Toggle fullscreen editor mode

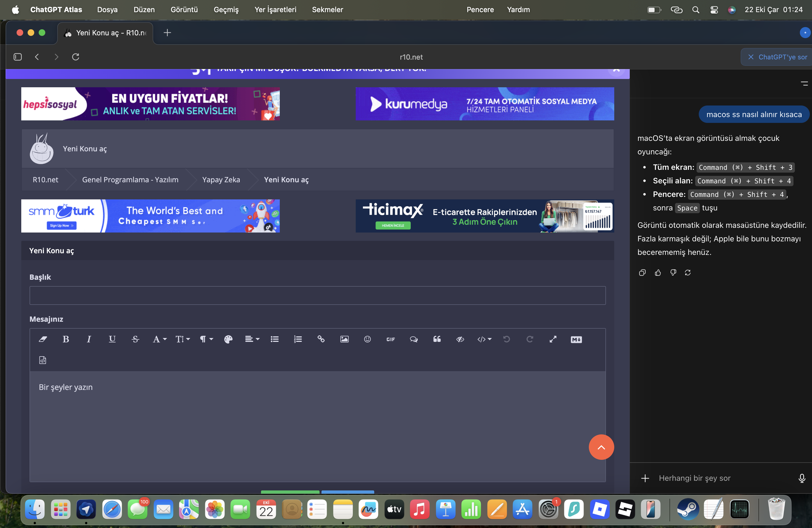pos(553,339)
